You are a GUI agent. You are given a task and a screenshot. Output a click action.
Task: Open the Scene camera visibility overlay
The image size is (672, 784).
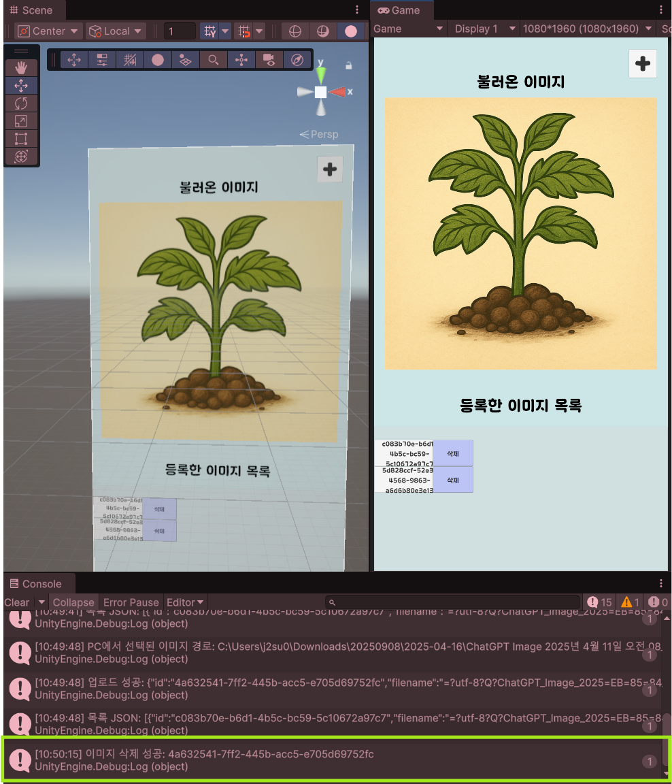tap(269, 60)
